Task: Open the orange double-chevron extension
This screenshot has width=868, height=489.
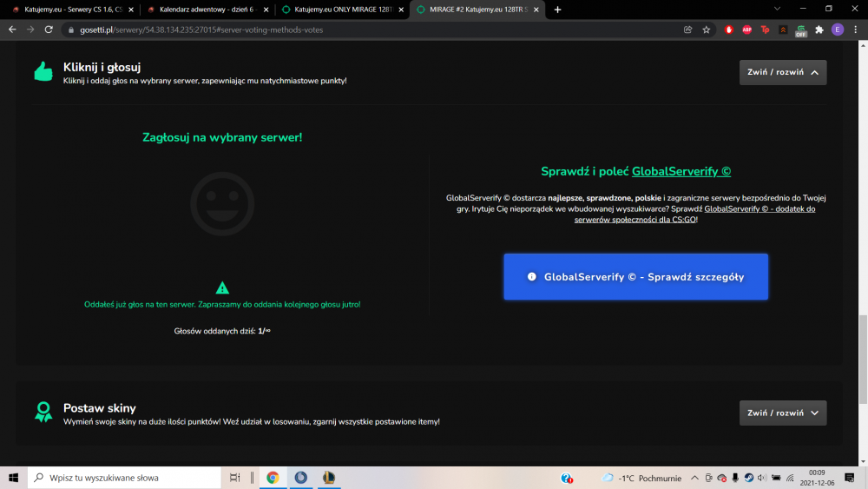Action: point(783,30)
